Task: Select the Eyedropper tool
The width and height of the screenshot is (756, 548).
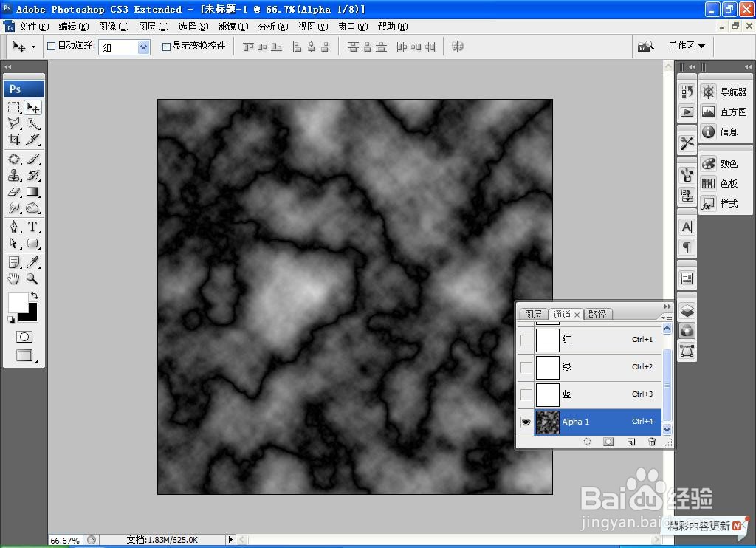Action: [x=32, y=262]
